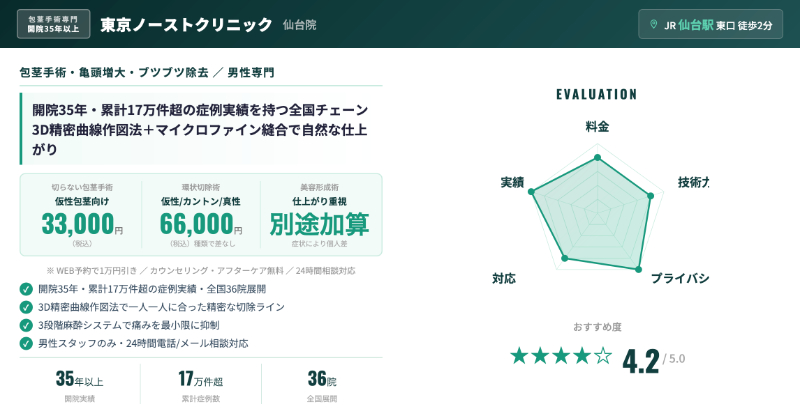Click the checkmark beside 3D精密曲線作図法 line

coord(26,307)
